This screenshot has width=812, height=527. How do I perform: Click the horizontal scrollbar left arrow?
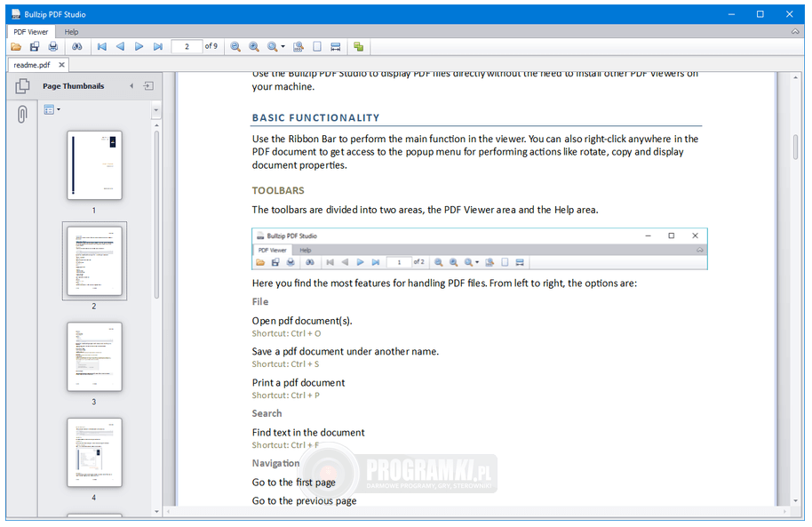tap(168, 512)
